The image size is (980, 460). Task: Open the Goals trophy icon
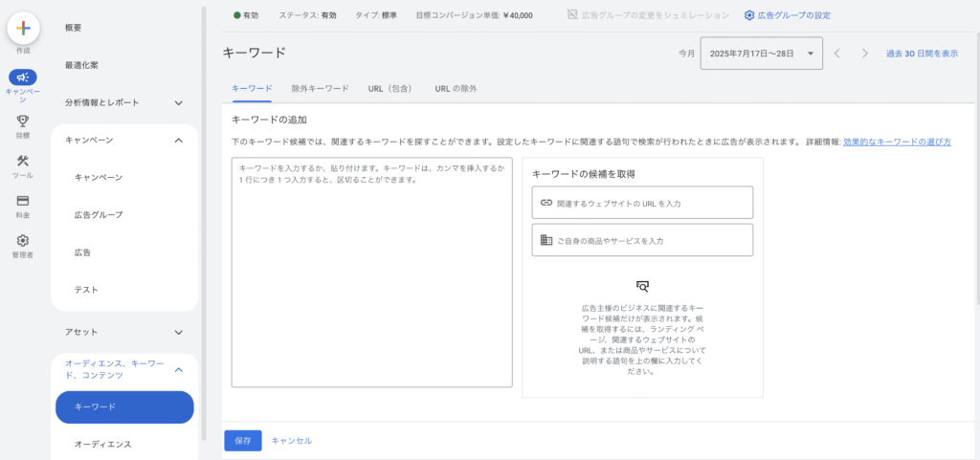pyautogui.click(x=23, y=120)
